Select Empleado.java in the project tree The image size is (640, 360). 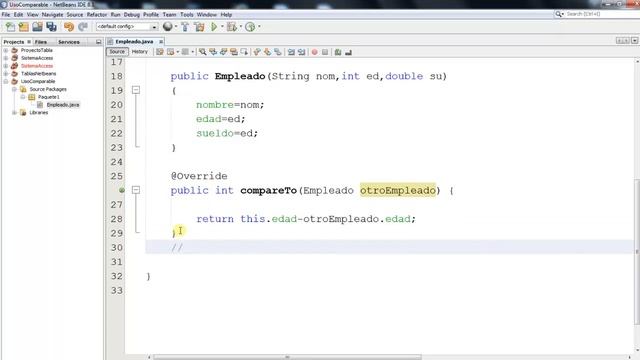pos(63,105)
